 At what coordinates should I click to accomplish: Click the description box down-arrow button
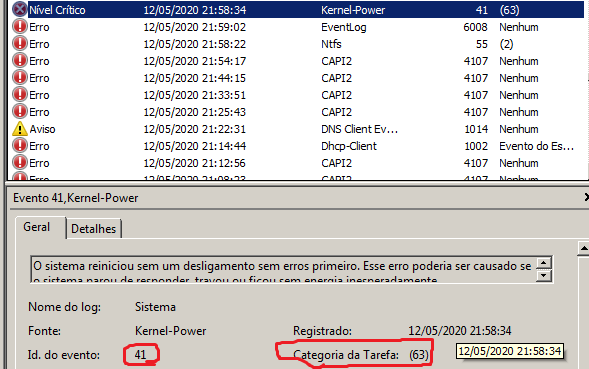tap(544, 275)
